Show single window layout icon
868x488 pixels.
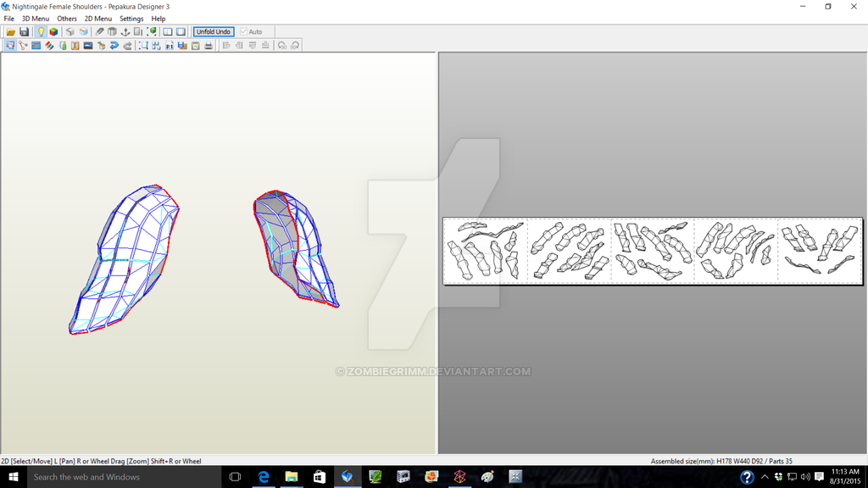[181, 32]
